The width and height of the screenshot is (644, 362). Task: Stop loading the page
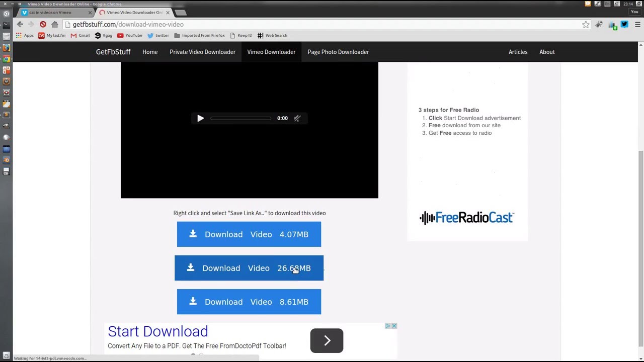pos(43,24)
